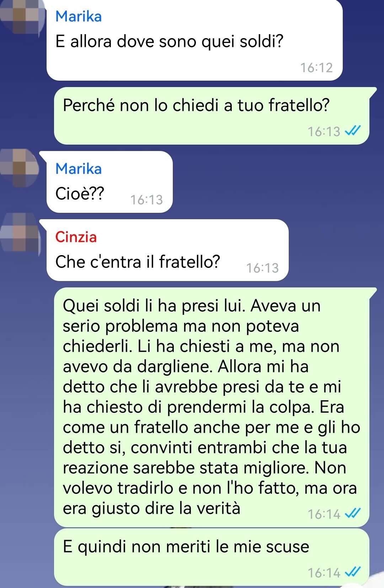384x588 pixels.
Task: Tap 16:13 timestamp on the "Perché non lo chiedi" bubble
Action: click(x=324, y=131)
